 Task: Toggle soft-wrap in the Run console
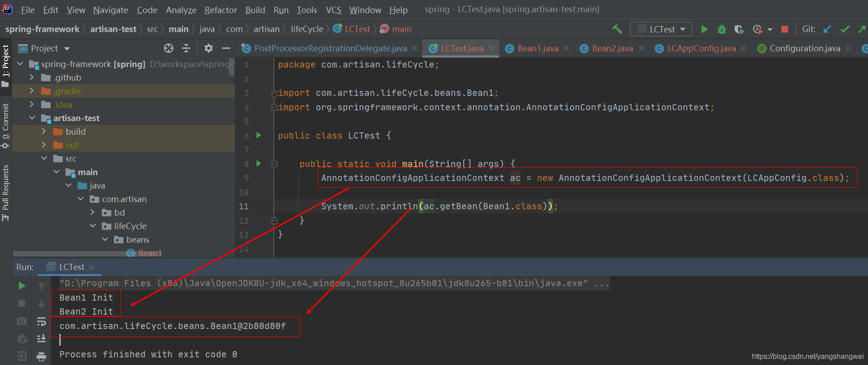pyautogui.click(x=41, y=321)
